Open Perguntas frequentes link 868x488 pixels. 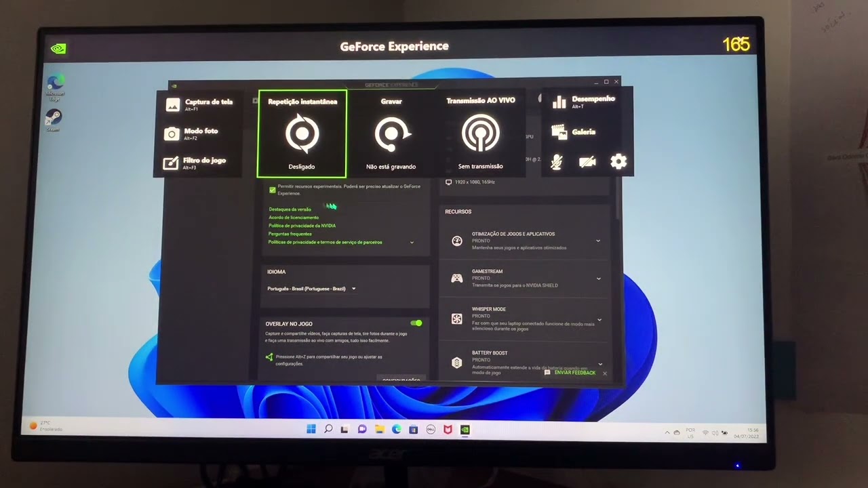click(290, 234)
